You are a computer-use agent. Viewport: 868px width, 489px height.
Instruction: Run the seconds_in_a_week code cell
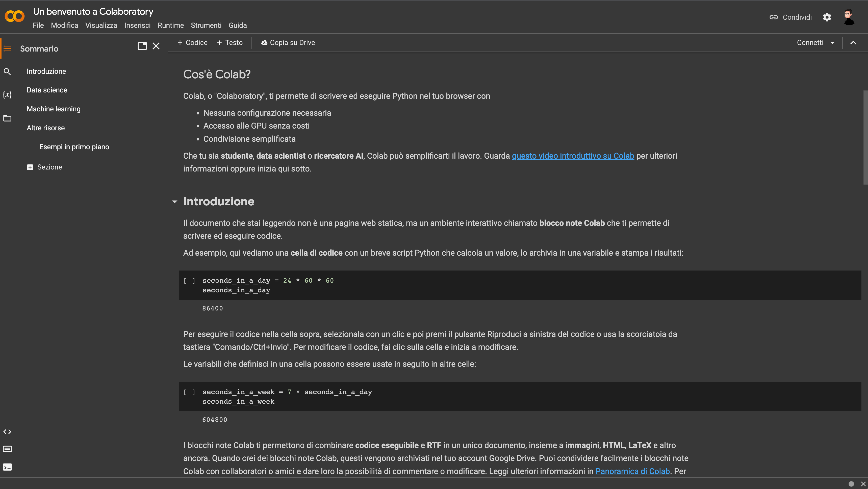189,392
